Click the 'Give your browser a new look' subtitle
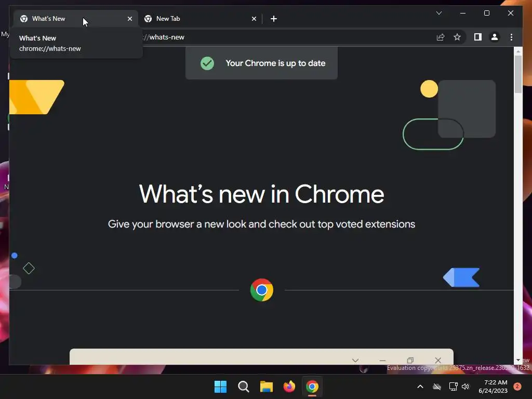The width and height of the screenshot is (532, 399). pos(262,224)
